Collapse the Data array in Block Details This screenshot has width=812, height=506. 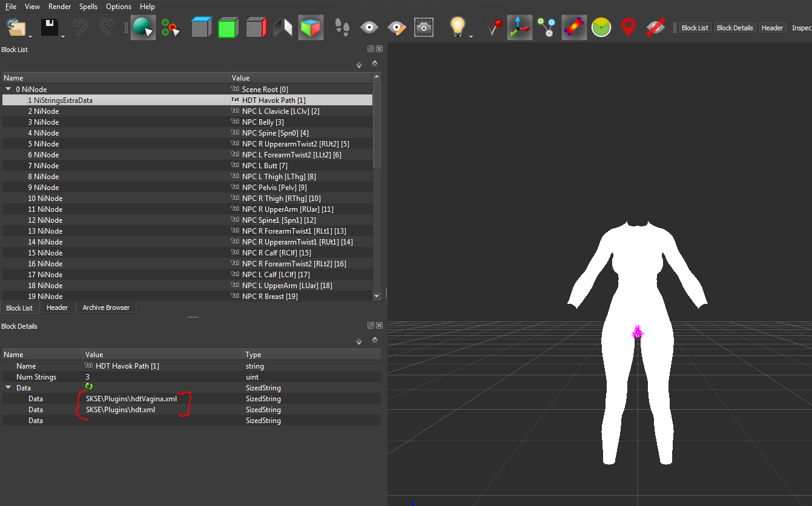click(8, 387)
